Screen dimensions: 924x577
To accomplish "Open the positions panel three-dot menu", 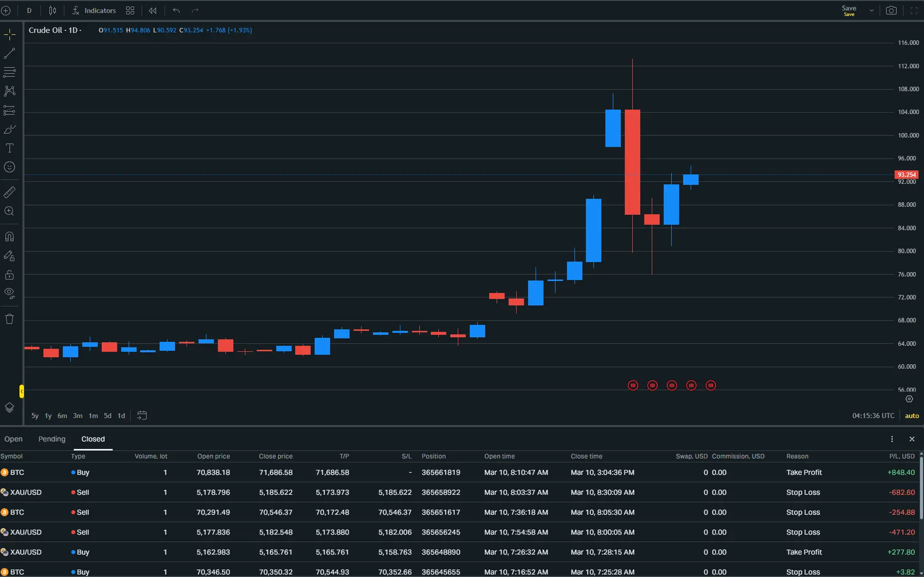I will [892, 439].
